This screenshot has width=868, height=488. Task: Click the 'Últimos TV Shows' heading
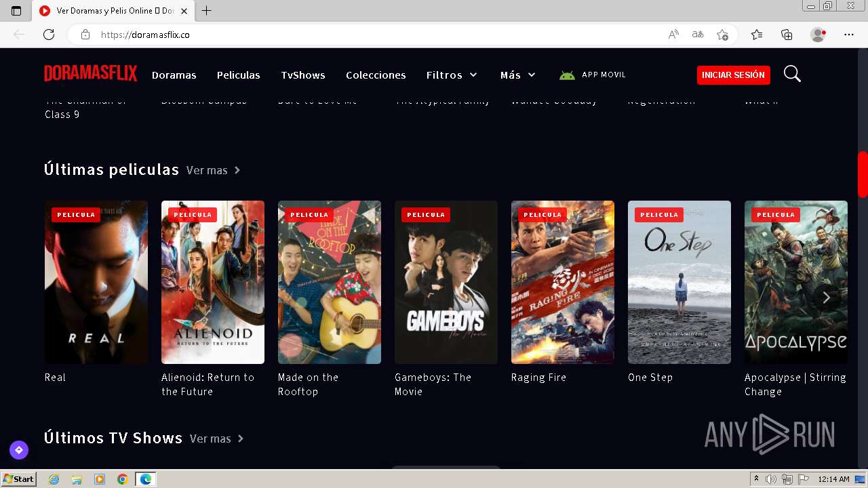pos(113,438)
